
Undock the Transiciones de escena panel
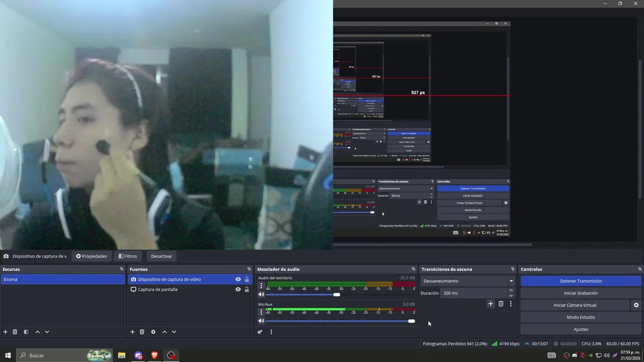click(x=513, y=269)
